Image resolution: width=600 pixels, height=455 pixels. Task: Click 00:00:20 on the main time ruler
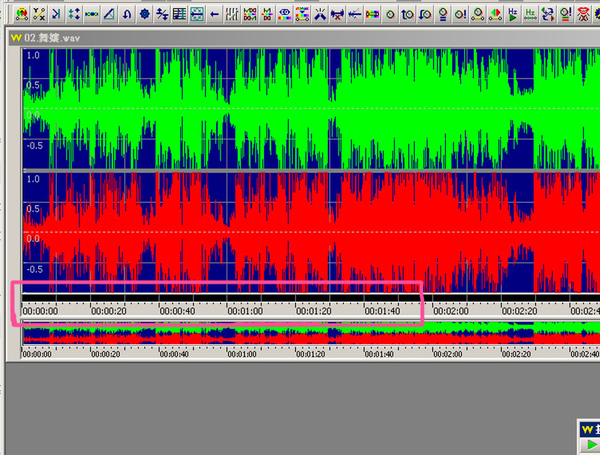107,311
